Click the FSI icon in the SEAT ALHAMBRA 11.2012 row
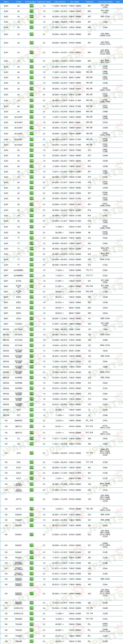This screenshot has width=123, height=644. [31, 270]
